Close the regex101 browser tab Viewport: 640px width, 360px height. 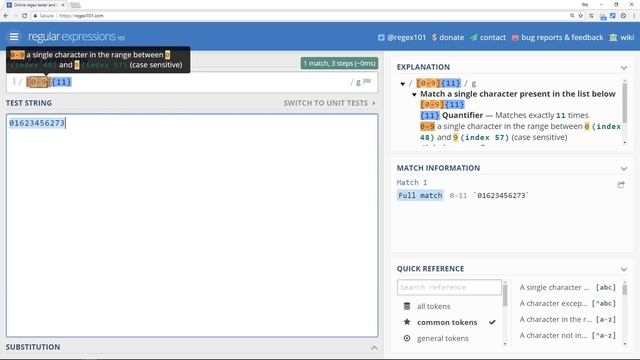[x=63, y=5]
